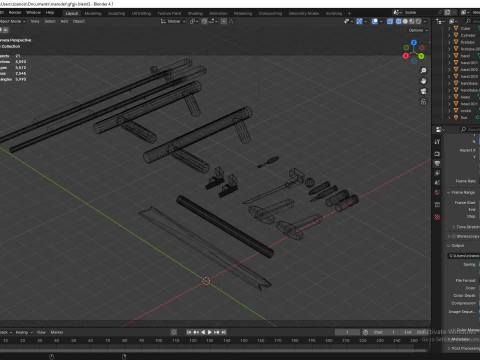Activate the pan hand icon in viewport
This screenshot has width=480, height=360.
(423, 81)
